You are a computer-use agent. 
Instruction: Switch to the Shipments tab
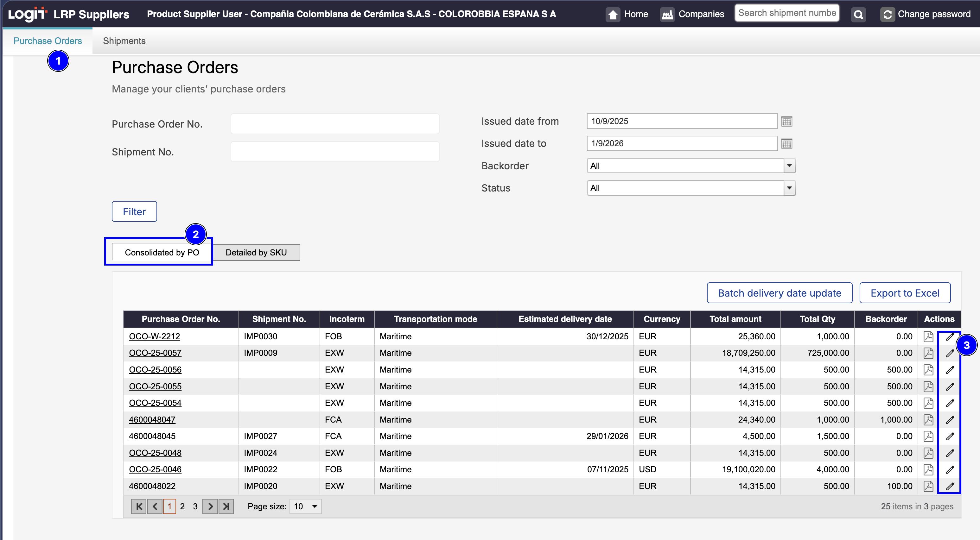pos(124,41)
